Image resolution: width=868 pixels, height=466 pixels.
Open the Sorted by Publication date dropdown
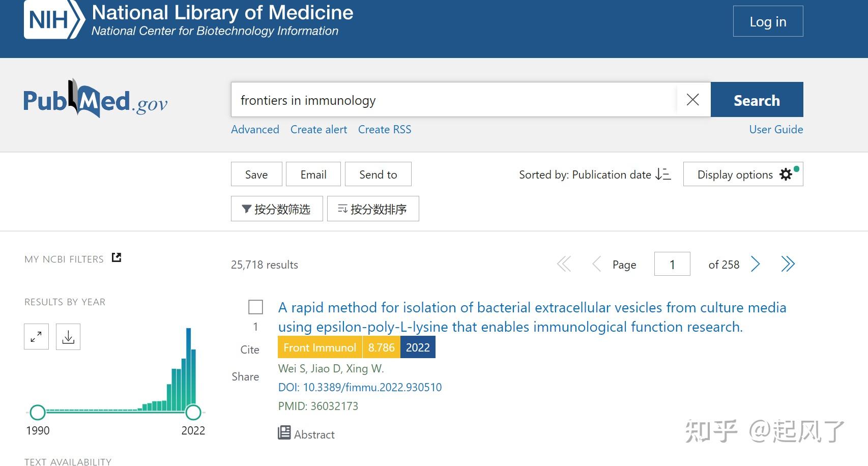pos(595,174)
